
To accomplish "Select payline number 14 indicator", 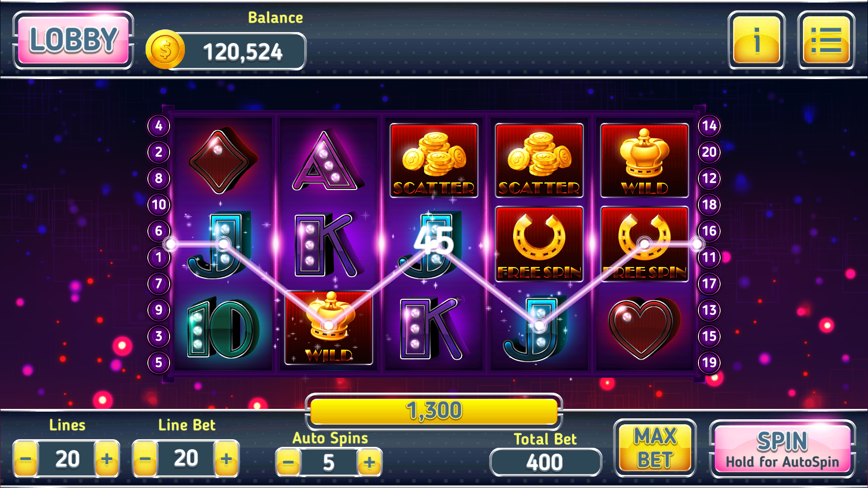I will (x=709, y=126).
